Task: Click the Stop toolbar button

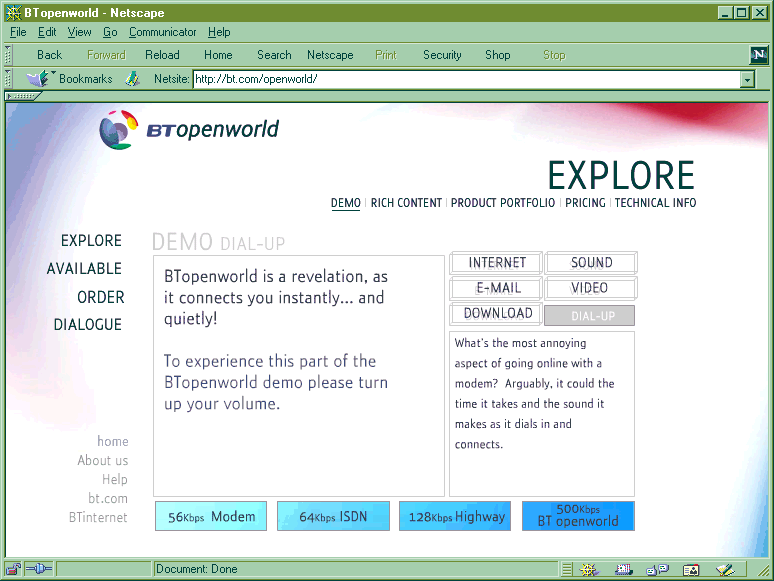Action: [x=554, y=55]
